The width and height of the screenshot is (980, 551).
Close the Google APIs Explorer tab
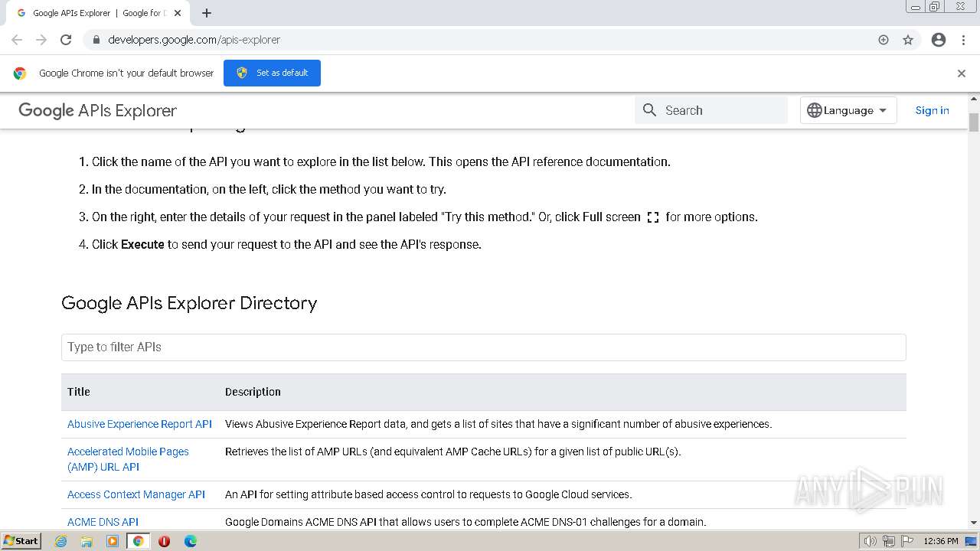tap(178, 13)
